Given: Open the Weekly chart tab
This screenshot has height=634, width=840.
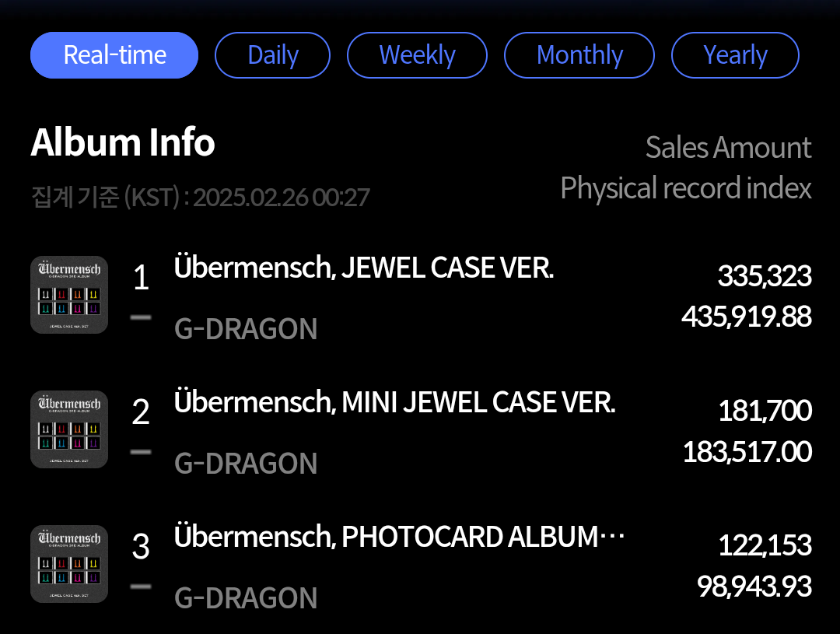Looking at the screenshot, I should 417,55.
